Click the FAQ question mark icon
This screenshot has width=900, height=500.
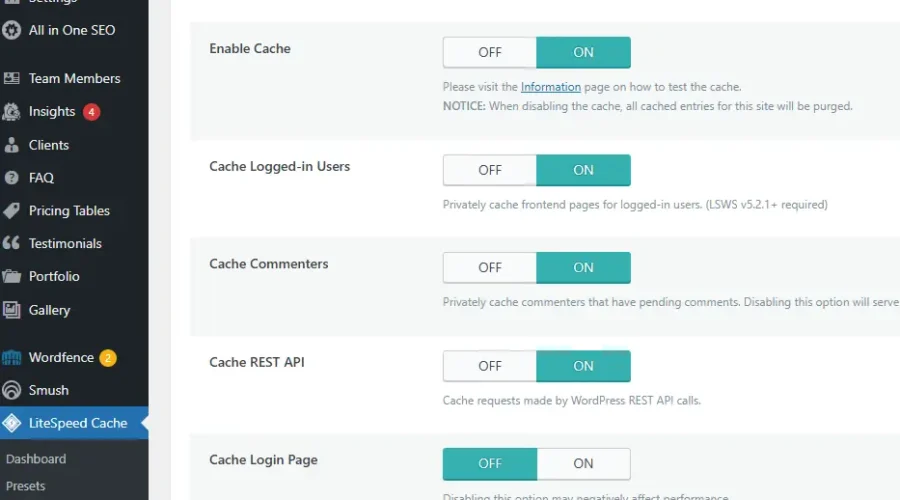pyautogui.click(x=12, y=178)
